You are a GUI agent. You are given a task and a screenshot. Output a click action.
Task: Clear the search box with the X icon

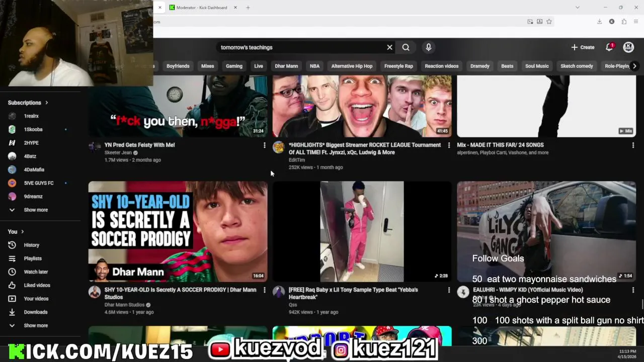(x=389, y=47)
